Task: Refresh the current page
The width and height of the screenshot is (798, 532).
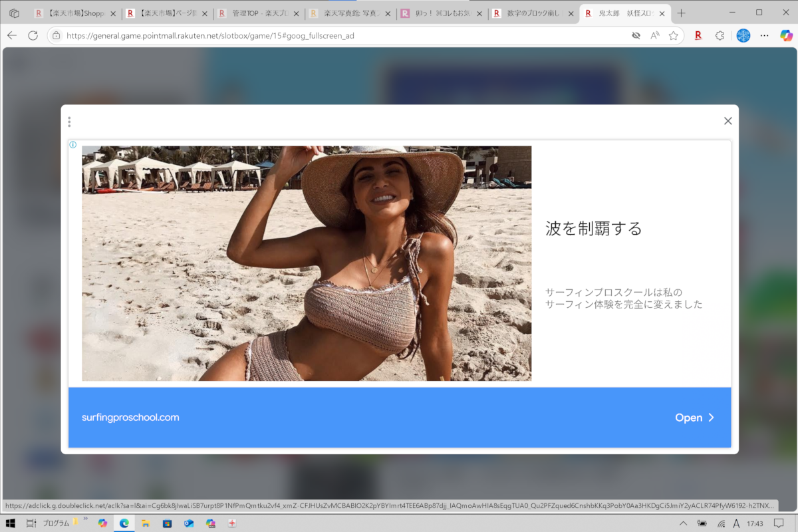Action: click(33, 36)
